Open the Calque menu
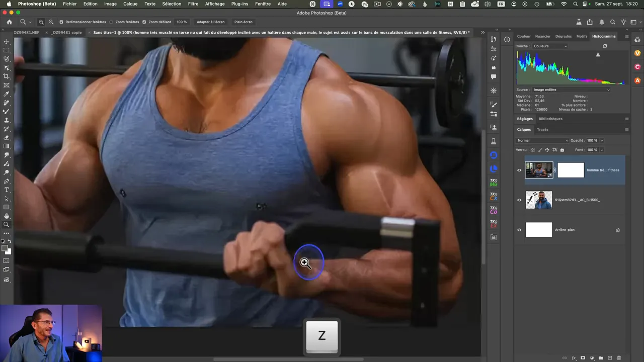644x362 pixels. 130,4
